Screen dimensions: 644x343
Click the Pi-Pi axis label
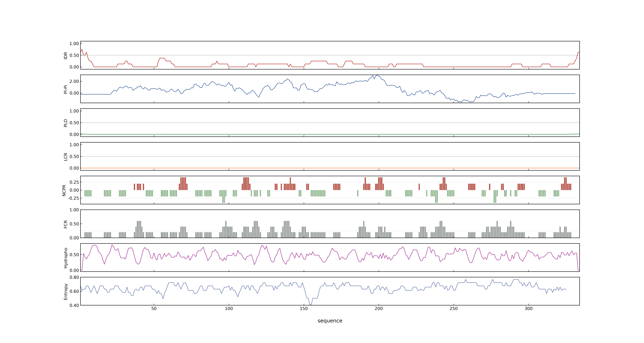pos(66,89)
